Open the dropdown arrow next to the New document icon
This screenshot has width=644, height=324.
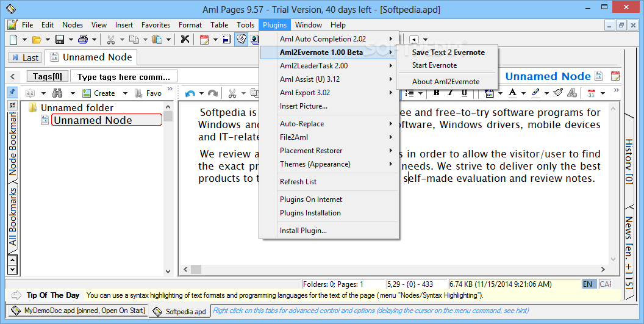click(24, 40)
